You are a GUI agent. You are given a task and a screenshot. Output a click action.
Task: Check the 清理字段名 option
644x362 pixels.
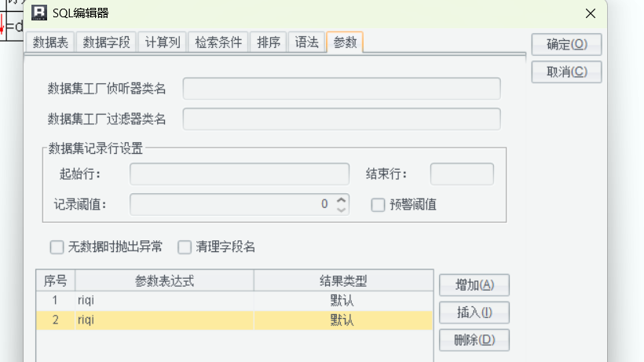[x=185, y=247]
